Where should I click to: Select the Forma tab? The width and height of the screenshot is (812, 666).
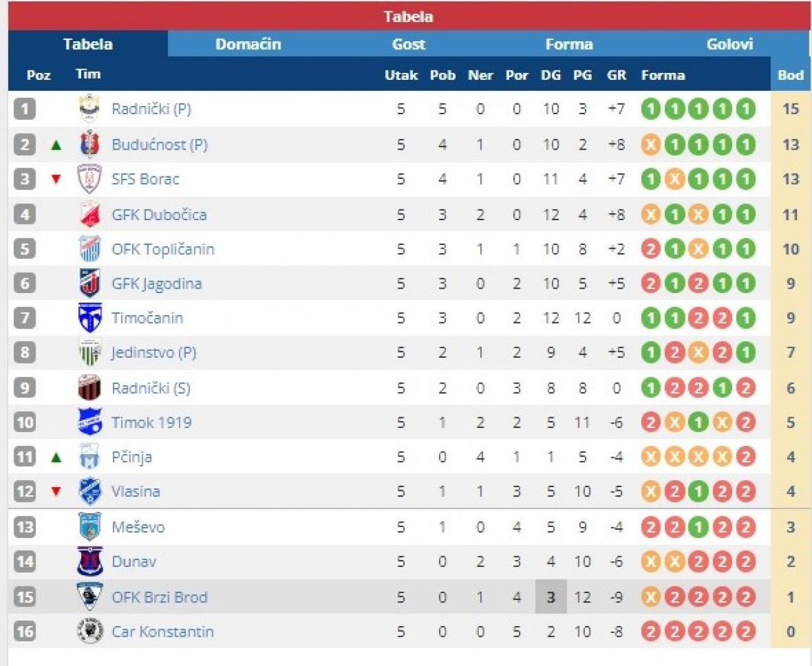click(569, 44)
